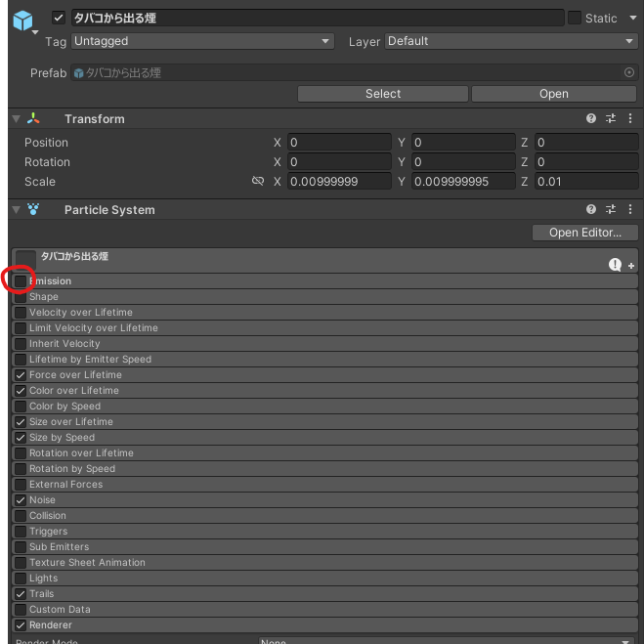Viewport: 644px width, 644px height.
Task: Open the Layer dropdown
Action: click(511, 41)
